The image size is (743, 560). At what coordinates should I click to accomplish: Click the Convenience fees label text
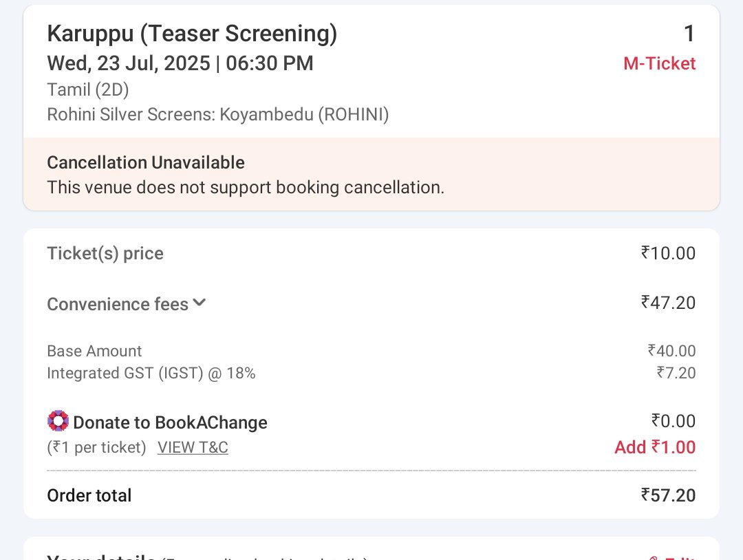click(118, 304)
